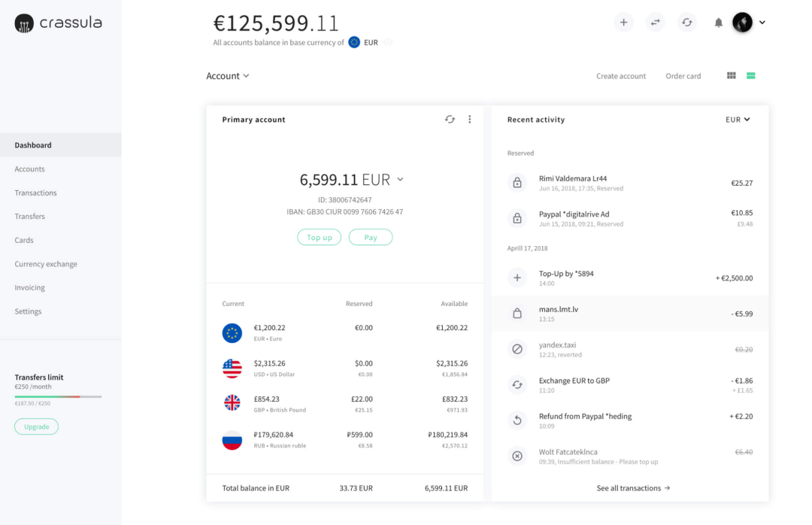The width and height of the screenshot is (812, 525).
Task: Open the Recent activity EUR currency dropdown
Action: click(x=738, y=120)
